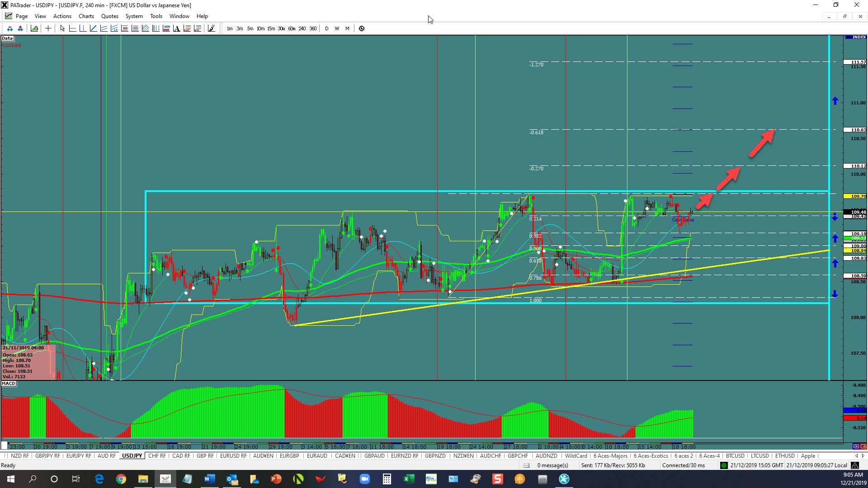Select the crosshair cursor tool
Viewport: 868px width, 488px height.
[48, 28]
